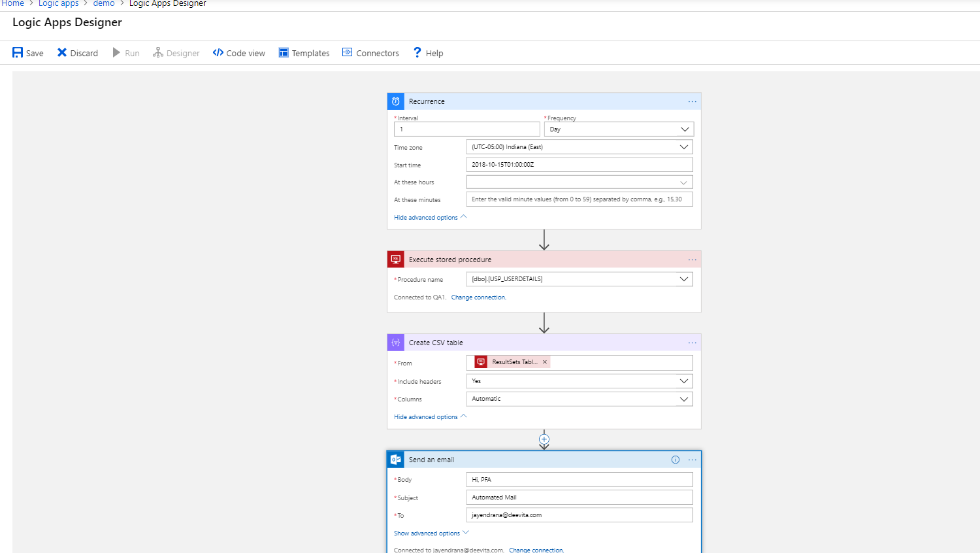The image size is (980, 557).
Task: Open Connectors via its label
Action: coord(378,54)
